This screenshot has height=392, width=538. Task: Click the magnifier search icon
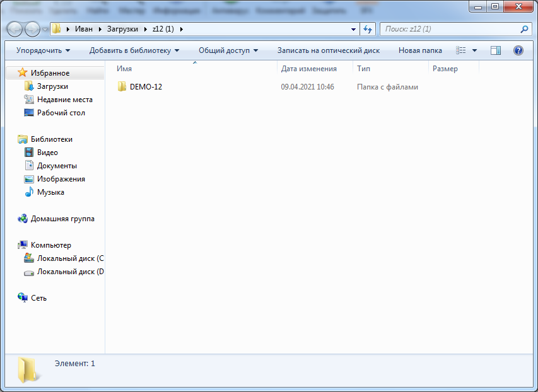(x=524, y=29)
